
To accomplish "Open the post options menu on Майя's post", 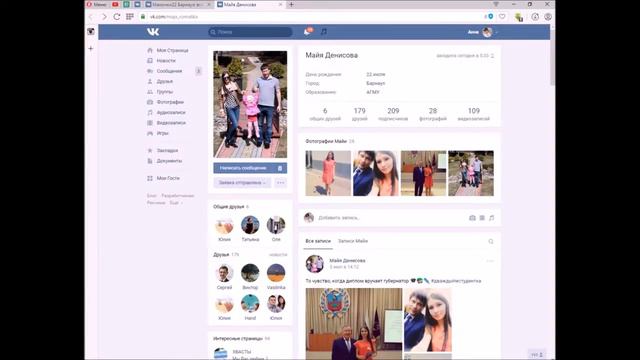I will click(490, 260).
